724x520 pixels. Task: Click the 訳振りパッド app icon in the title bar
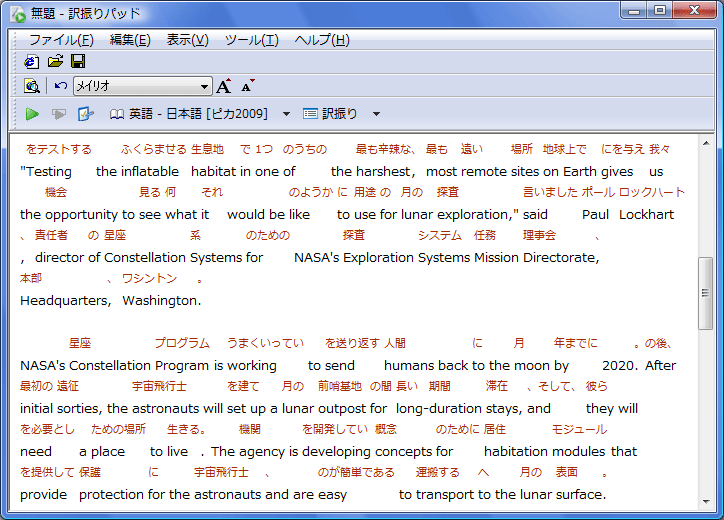[18, 15]
